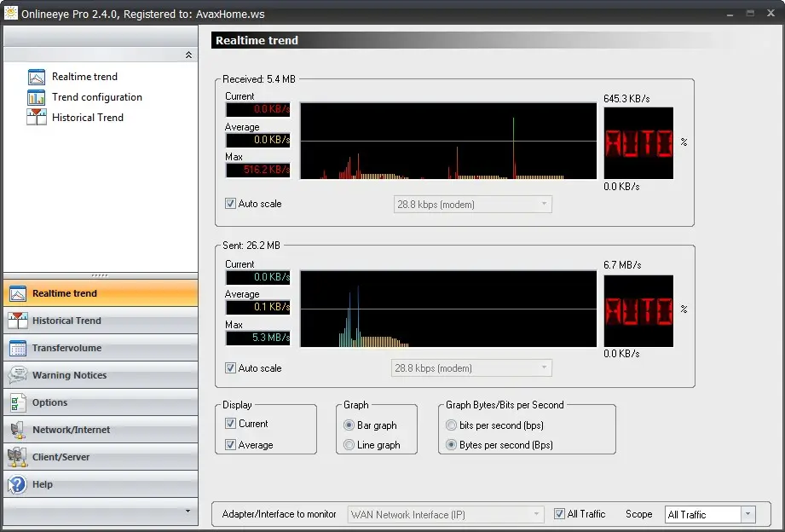Screen dimensions: 785x532
Task: Click the Help question mark icon
Action: (18, 484)
